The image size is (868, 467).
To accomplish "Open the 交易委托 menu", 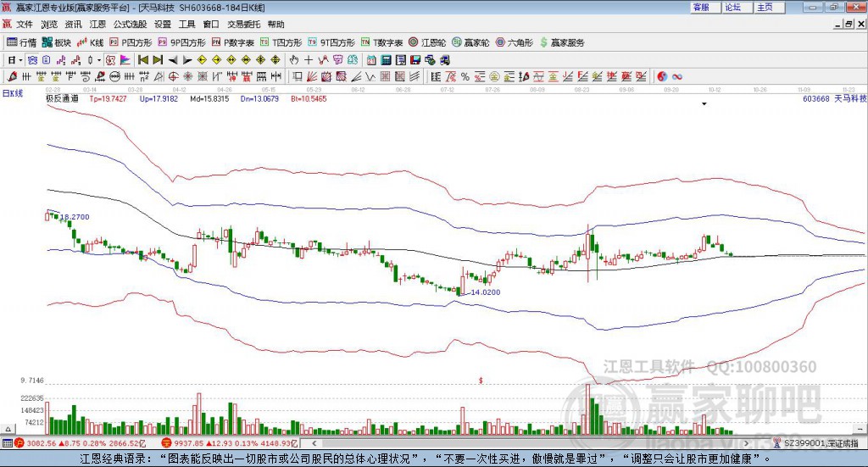I will tap(243, 25).
